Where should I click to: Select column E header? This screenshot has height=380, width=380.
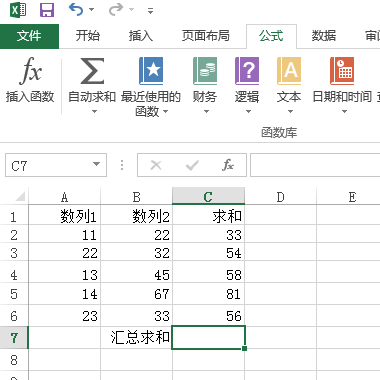349,197
